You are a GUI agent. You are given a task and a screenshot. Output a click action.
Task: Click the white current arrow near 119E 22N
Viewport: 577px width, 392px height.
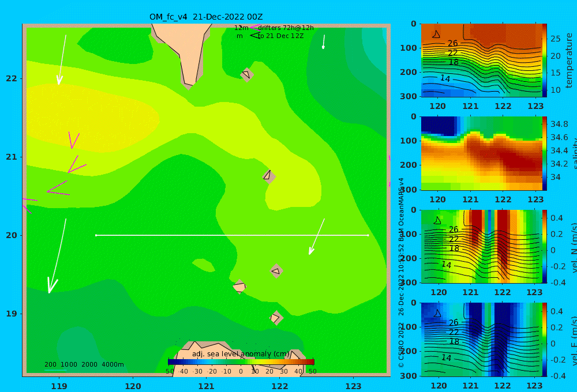click(x=61, y=60)
